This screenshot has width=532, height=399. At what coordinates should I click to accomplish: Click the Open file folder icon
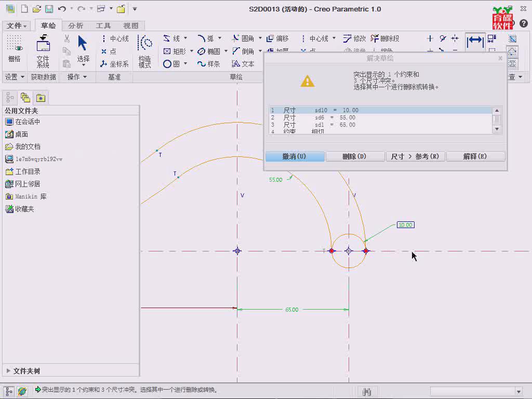[x=37, y=9]
